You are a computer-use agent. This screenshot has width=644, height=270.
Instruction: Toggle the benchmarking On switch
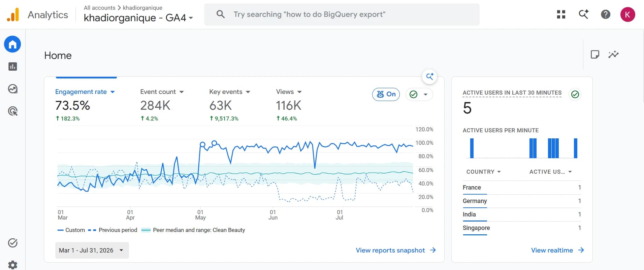[386, 94]
